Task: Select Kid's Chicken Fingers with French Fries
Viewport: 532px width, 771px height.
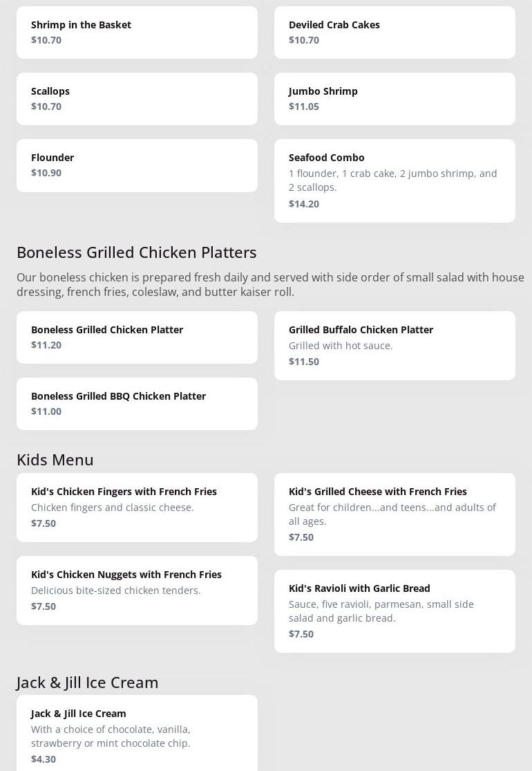Action: click(x=137, y=507)
